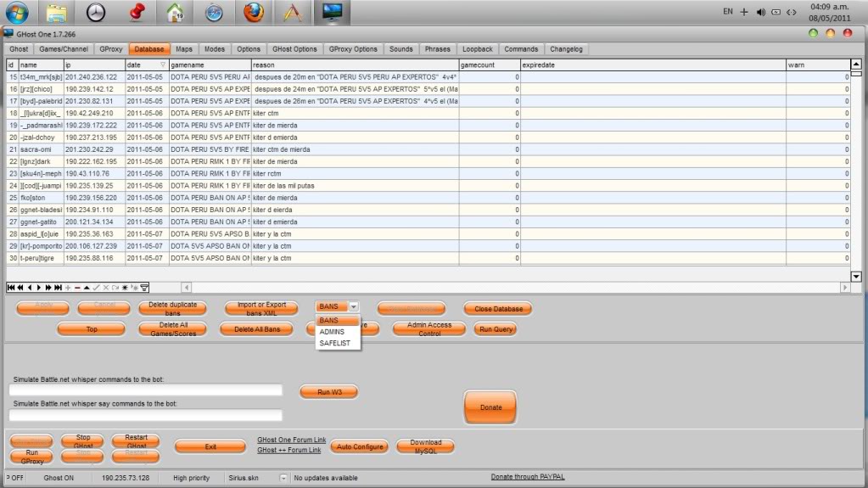Click the Donate button
The height and width of the screenshot is (488, 868).
point(490,407)
